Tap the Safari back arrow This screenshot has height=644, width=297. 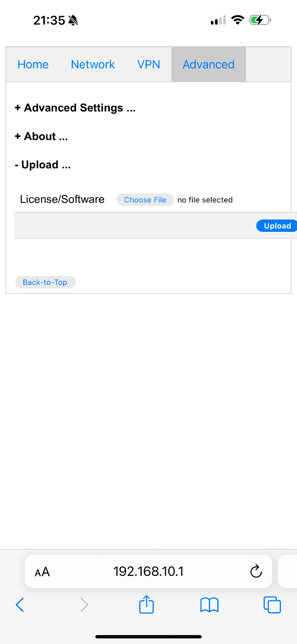coord(20,605)
